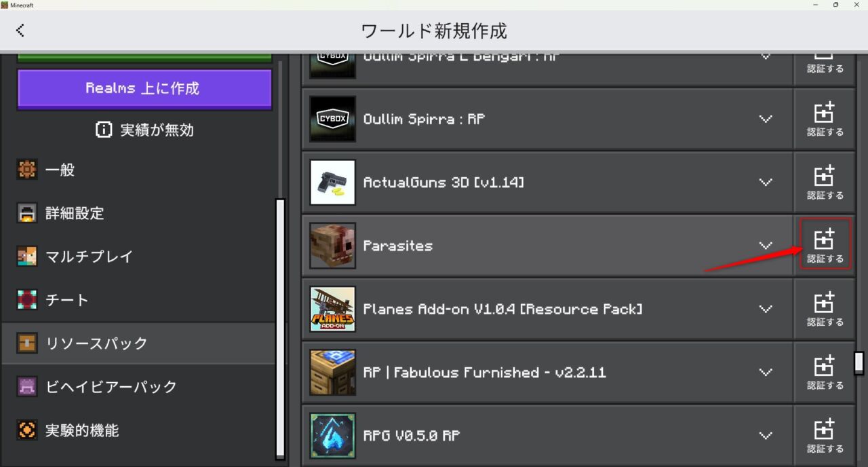Screen dimensions: 868x467
Task: Click the left sidebar scrollbar
Action: (x=280, y=329)
